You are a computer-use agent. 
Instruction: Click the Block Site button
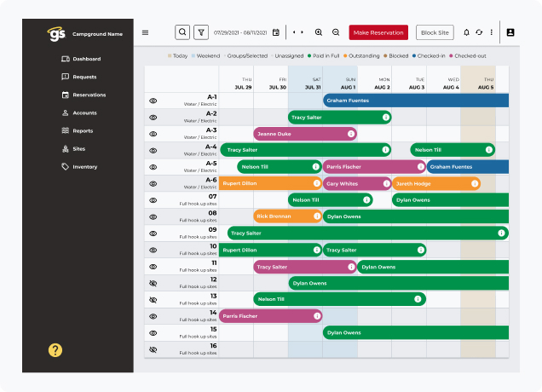click(435, 32)
